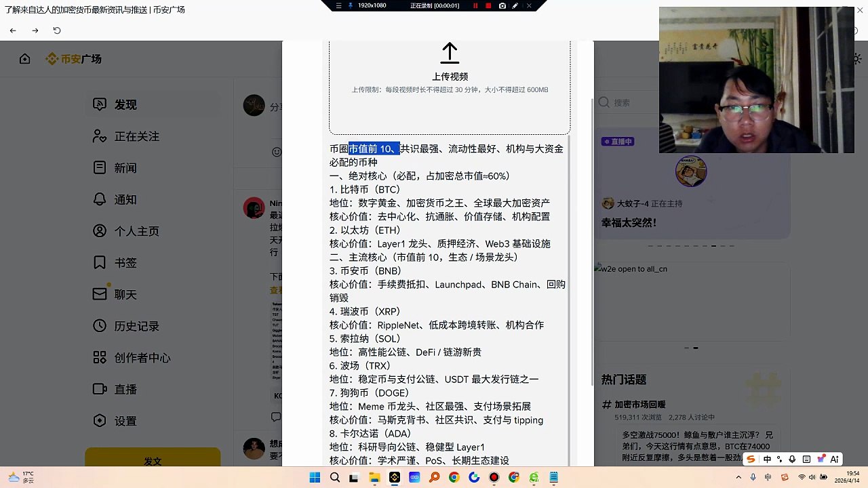Click the 通知 bell icon
868x488 pixels.
[100, 199]
